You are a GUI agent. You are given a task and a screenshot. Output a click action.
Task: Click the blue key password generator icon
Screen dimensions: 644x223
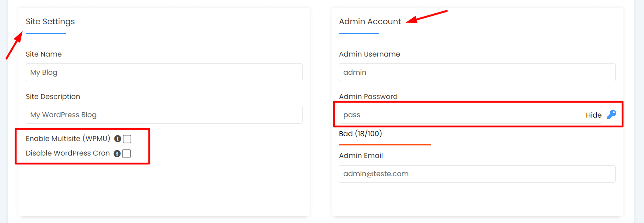611,115
